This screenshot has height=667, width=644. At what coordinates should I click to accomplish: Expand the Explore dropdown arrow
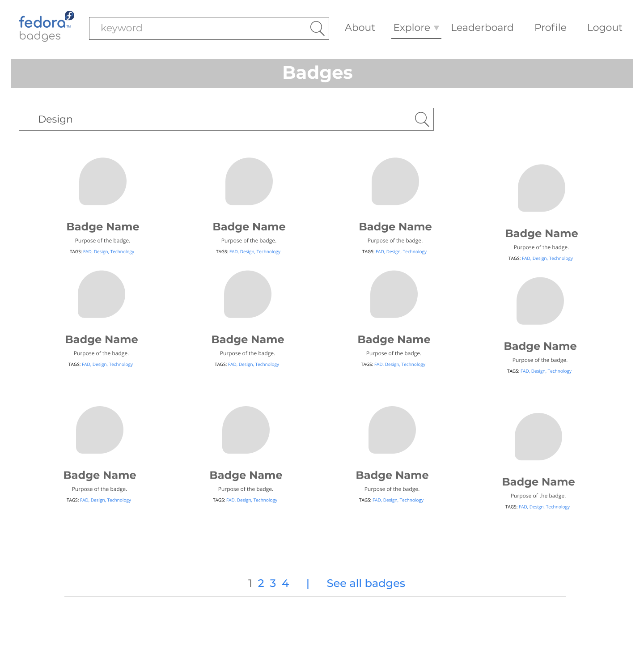pos(436,28)
